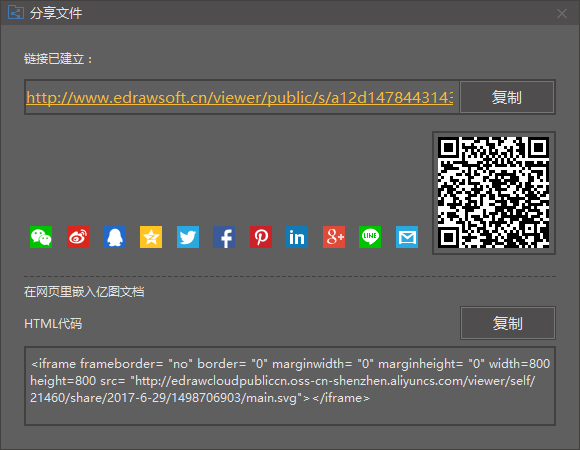Pin the file to Pinterest

(261, 237)
